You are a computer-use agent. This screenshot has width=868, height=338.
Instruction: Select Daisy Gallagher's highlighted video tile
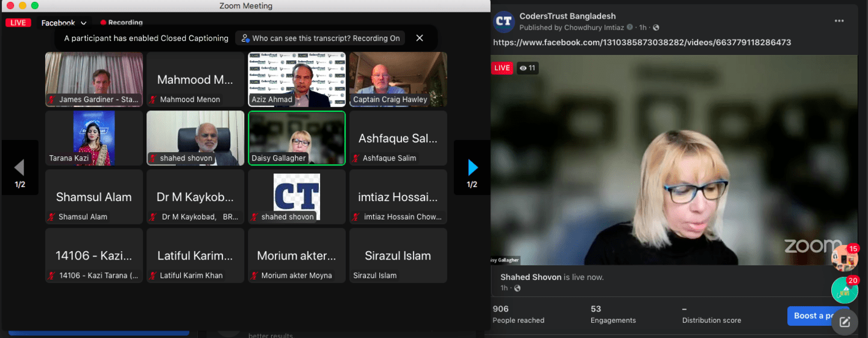point(297,138)
